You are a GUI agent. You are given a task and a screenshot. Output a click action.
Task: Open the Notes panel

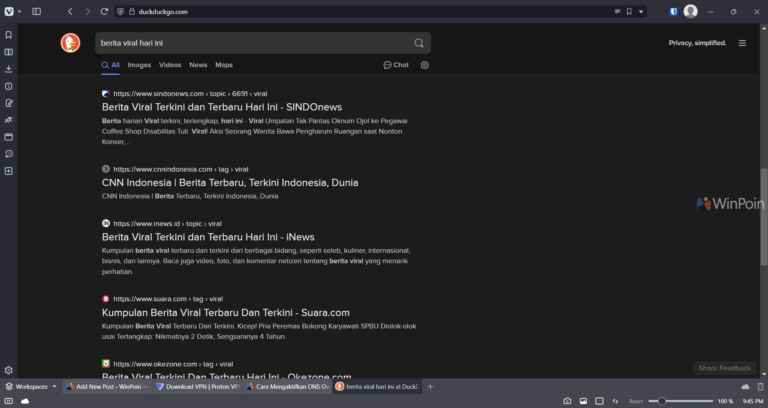point(8,103)
